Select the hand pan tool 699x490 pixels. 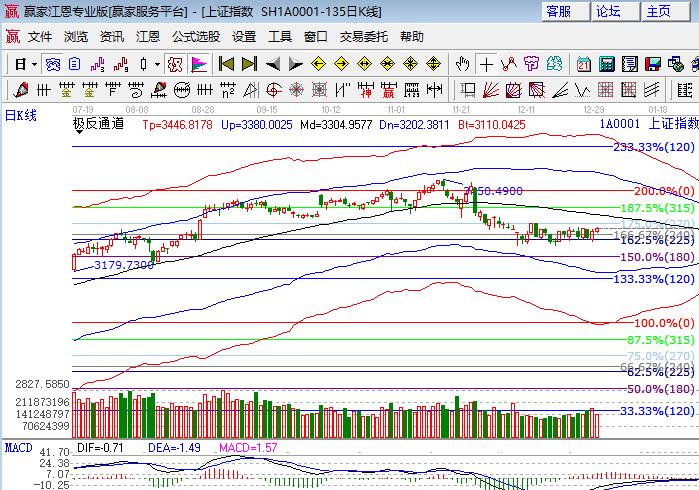click(x=462, y=64)
